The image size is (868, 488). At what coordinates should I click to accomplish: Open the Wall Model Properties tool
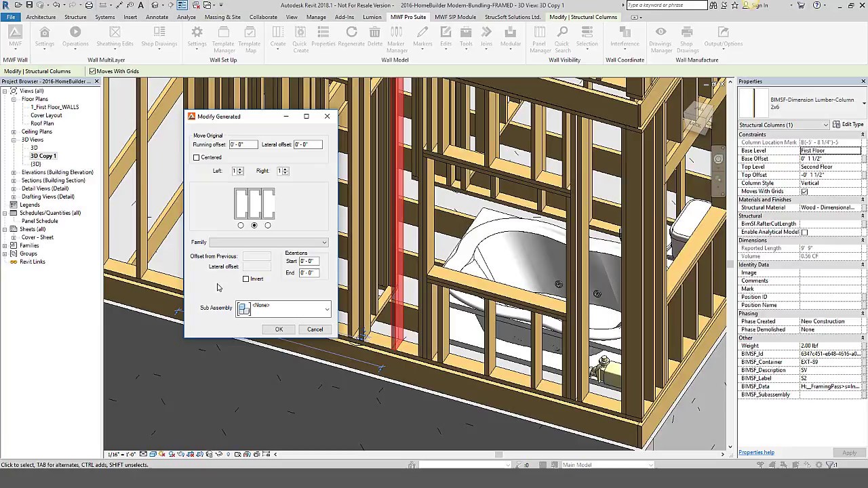click(323, 37)
